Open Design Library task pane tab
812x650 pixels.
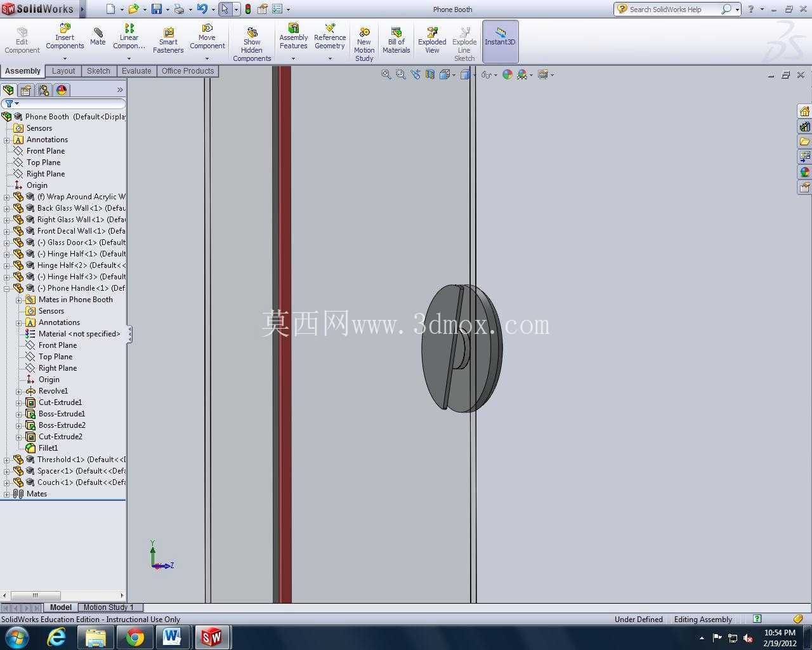point(804,127)
